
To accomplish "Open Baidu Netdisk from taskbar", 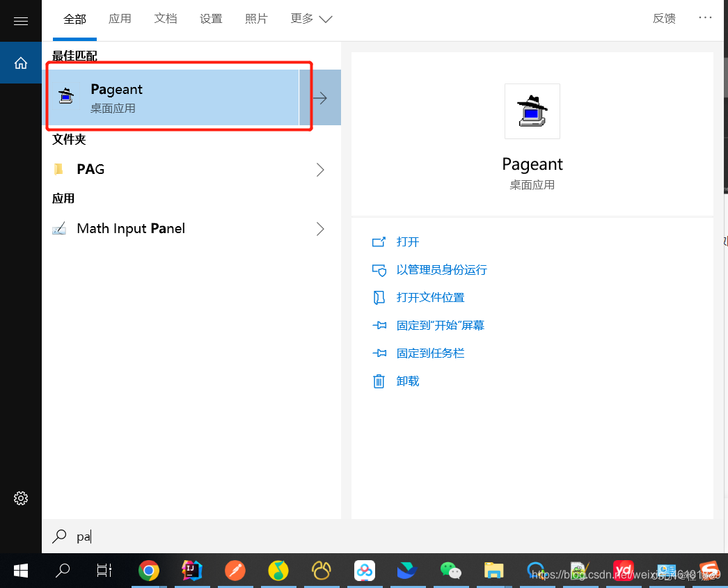I will pyautogui.click(x=365, y=571).
